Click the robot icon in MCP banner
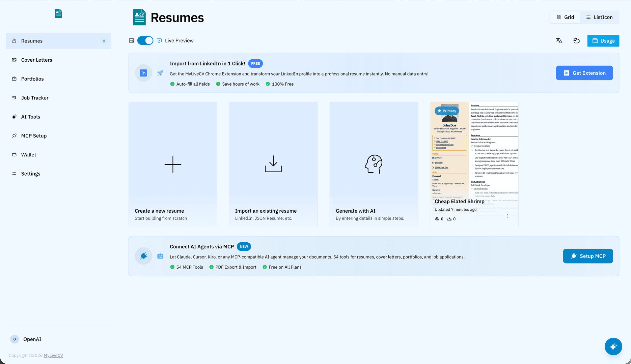Image resolution: width=631 pixels, height=364 pixels. [160, 256]
